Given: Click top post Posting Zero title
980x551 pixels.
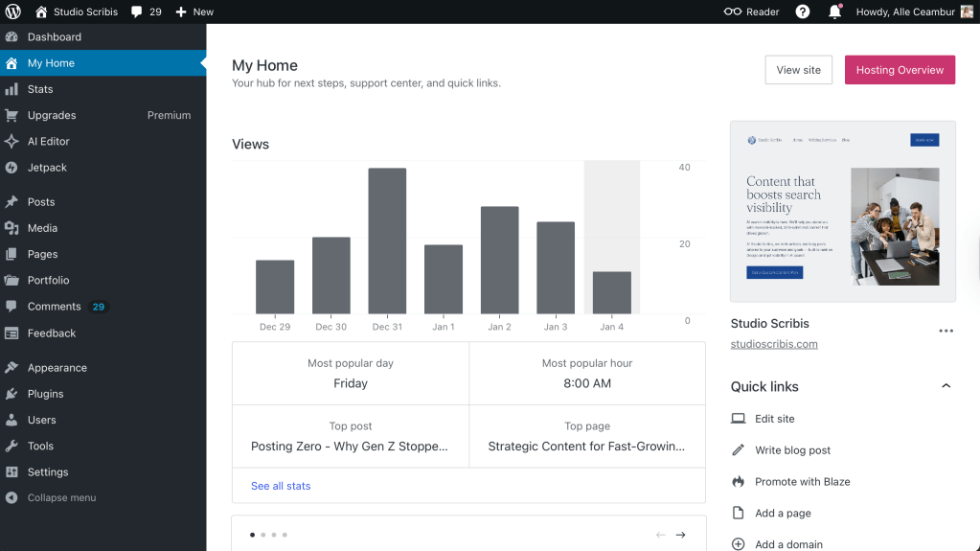Looking at the screenshot, I should click(350, 447).
